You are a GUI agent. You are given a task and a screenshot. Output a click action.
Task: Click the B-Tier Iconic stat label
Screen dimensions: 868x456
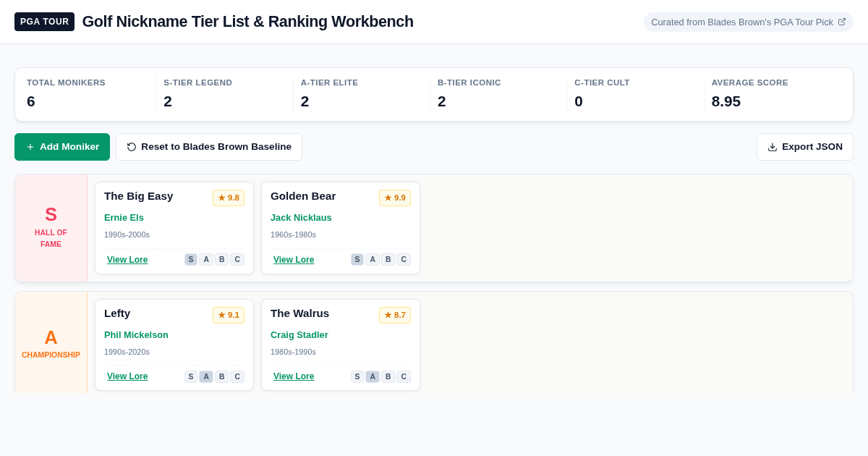(469, 83)
